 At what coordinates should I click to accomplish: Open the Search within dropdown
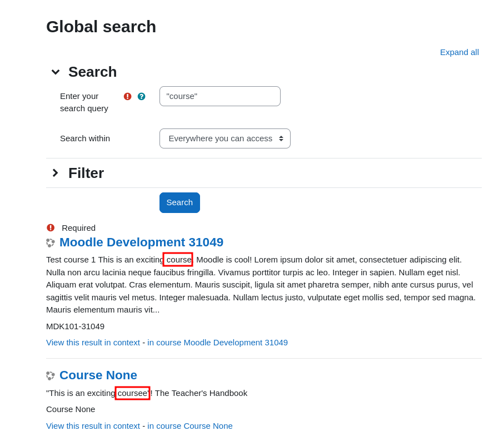point(225,138)
